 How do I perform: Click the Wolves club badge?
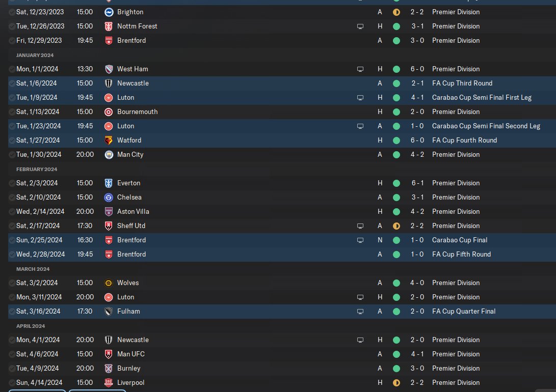tap(109, 283)
